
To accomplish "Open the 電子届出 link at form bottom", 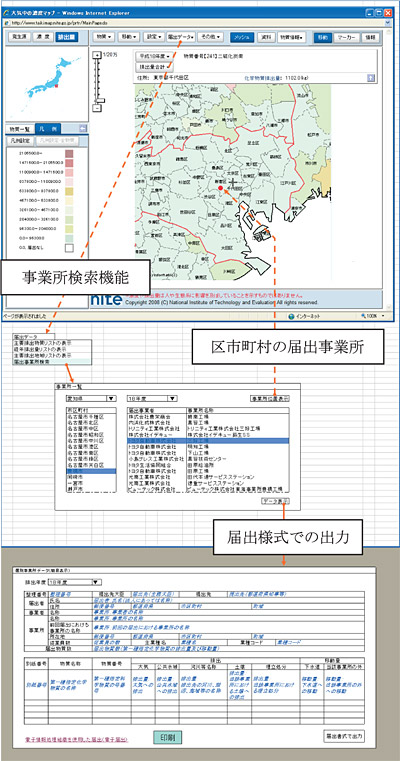I will (76, 740).
